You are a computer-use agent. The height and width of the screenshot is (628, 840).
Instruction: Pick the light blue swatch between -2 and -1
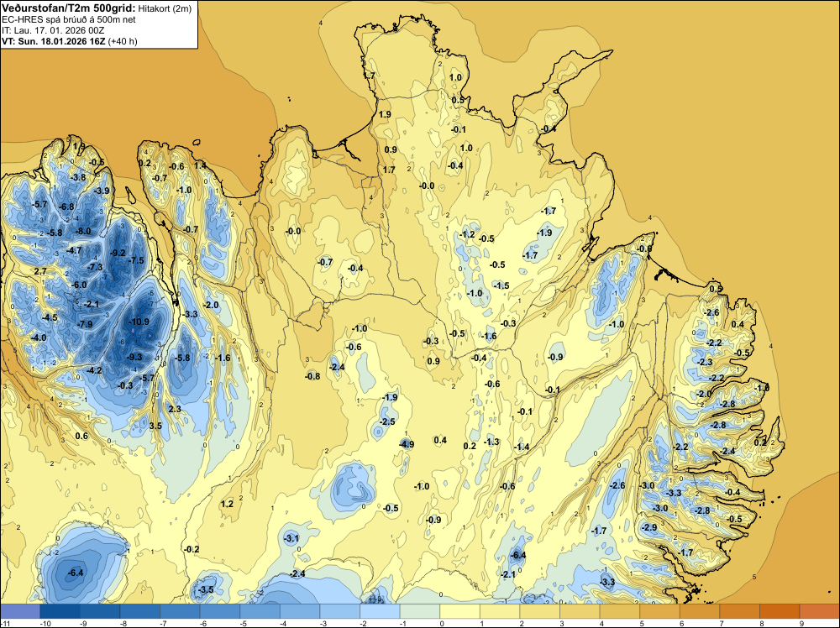380,611
